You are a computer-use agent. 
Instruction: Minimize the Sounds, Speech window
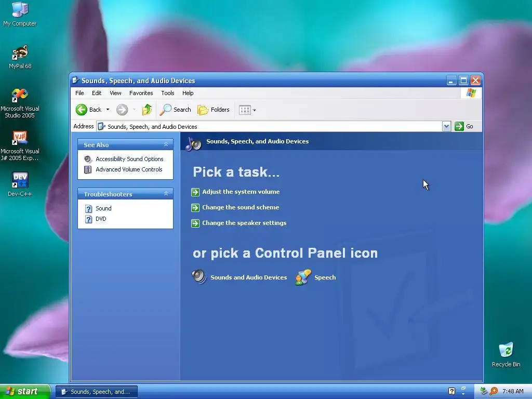[x=451, y=81]
